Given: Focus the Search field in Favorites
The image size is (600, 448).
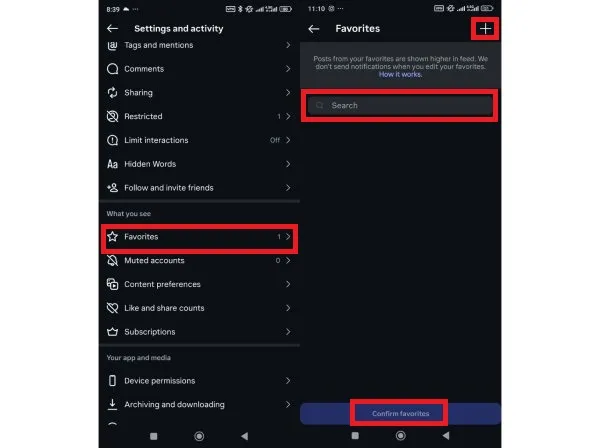Looking at the screenshot, I should 400,106.
